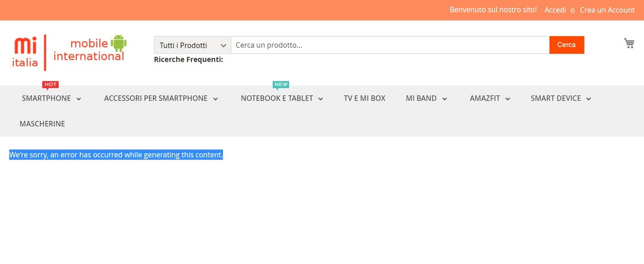Viewport: 644px width, 264px height.
Task: Click the Mi Italia Mobile International logo
Action: coord(69,52)
